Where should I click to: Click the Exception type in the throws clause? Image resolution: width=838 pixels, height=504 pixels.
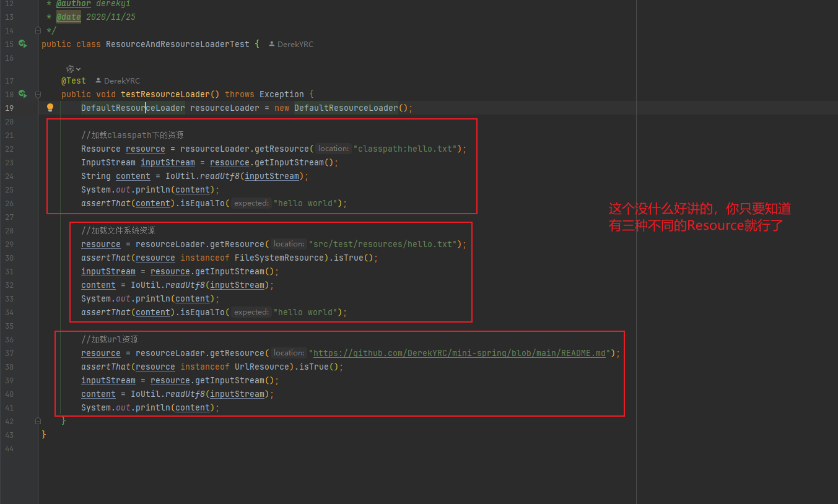pos(282,94)
